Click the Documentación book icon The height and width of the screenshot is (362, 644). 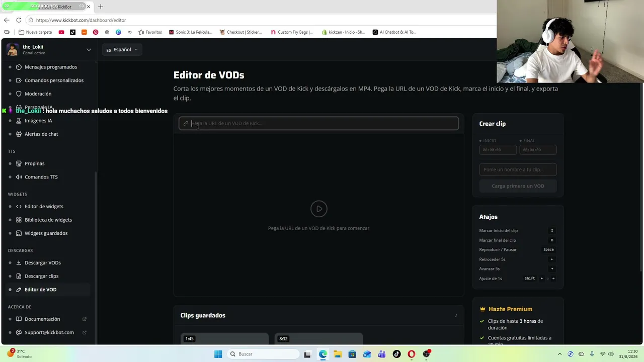[19, 319]
